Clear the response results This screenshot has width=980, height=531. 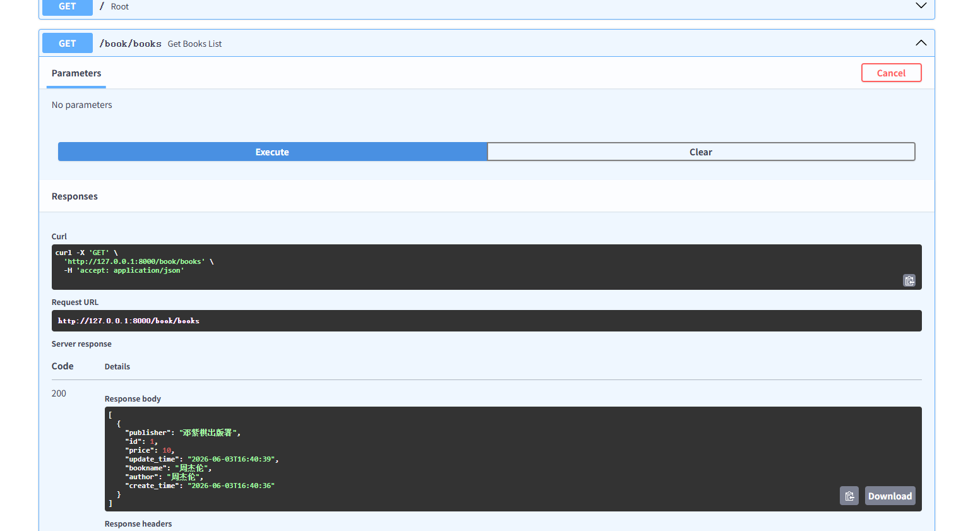pyautogui.click(x=701, y=152)
